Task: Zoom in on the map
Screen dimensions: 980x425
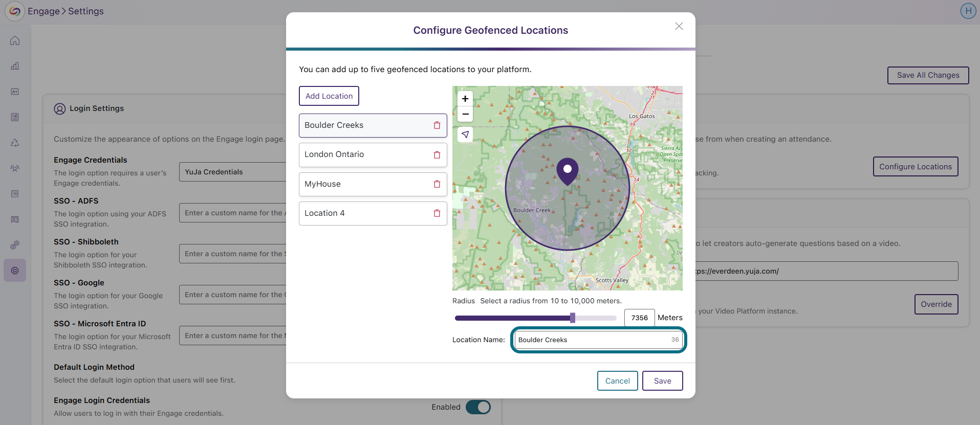Action: tap(465, 99)
